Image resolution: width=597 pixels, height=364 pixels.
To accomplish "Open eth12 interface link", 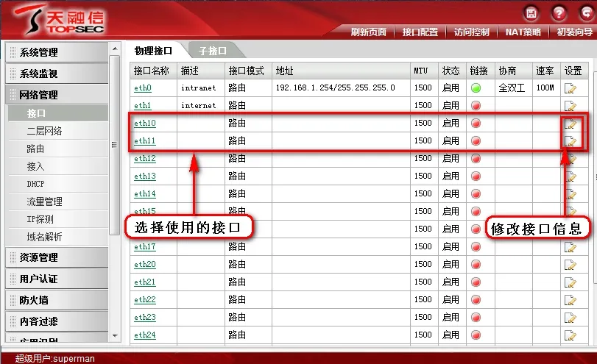I will (x=145, y=158).
